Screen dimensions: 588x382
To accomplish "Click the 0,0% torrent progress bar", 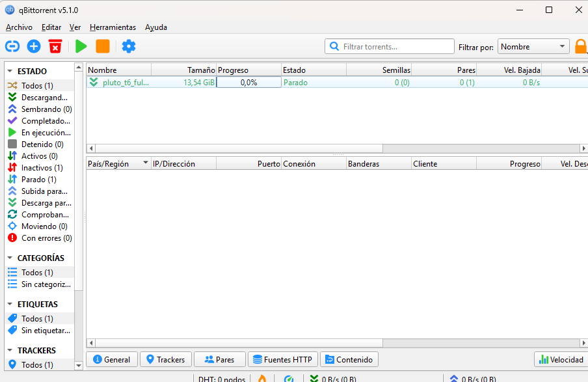I will [248, 83].
